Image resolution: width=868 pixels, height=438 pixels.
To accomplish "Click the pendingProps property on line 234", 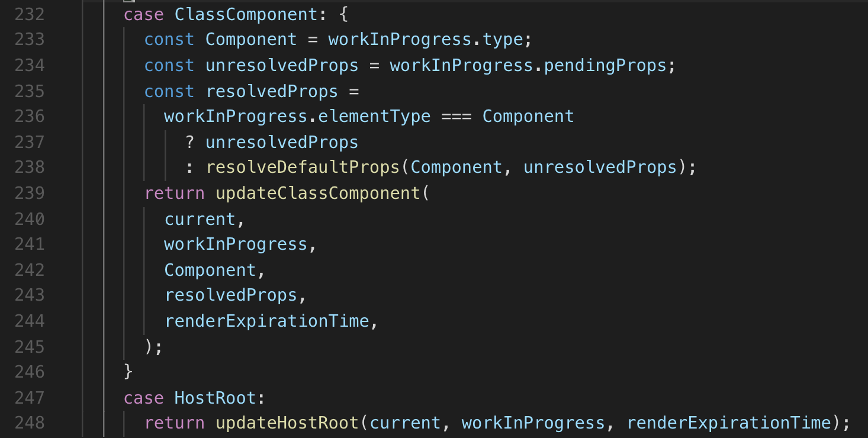I will click(x=605, y=65).
